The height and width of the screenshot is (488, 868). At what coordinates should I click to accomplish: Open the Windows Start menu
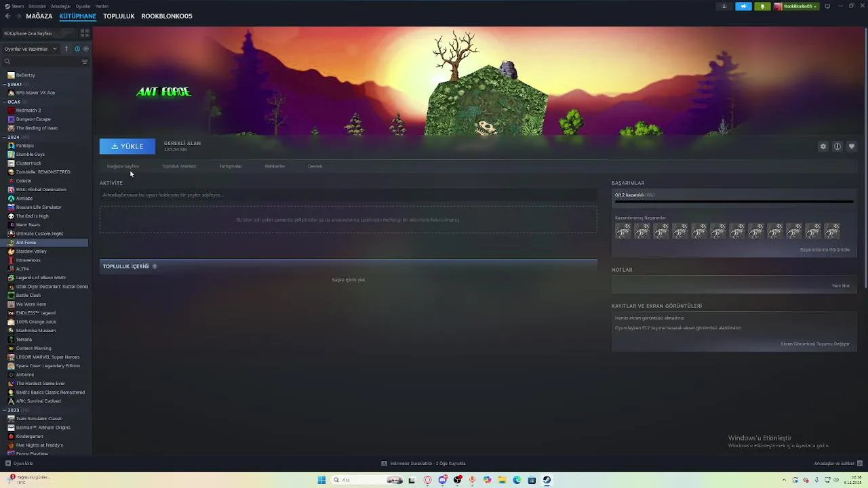click(321, 480)
